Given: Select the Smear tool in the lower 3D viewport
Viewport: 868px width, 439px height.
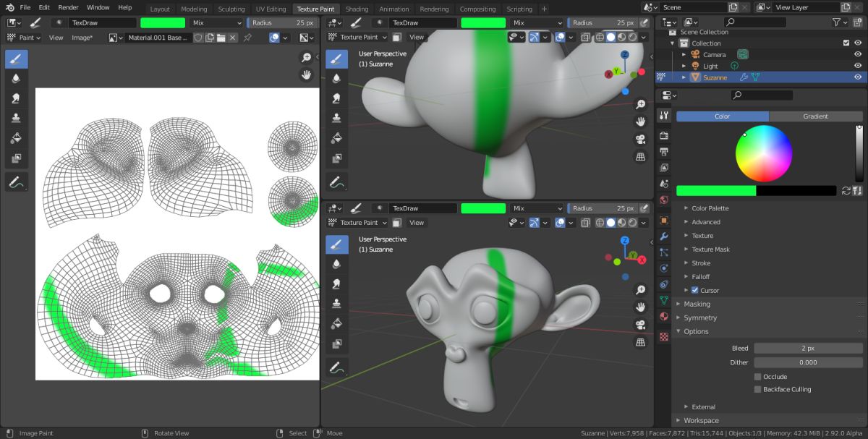Looking at the screenshot, I should click(336, 284).
